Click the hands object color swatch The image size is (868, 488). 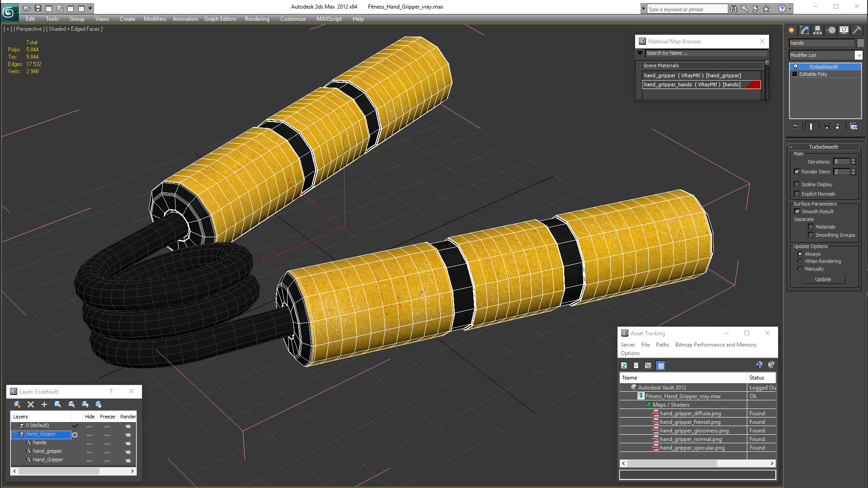[x=860, y=43]
